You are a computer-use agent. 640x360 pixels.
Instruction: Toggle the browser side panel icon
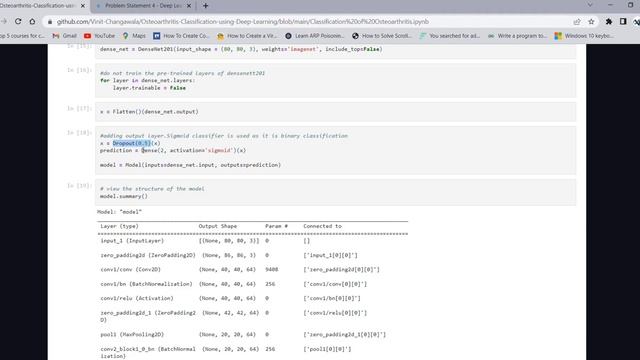(623, 22)
